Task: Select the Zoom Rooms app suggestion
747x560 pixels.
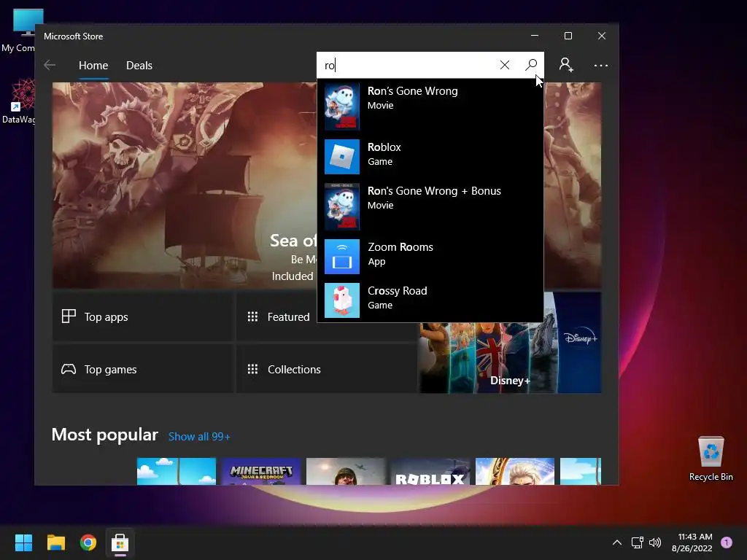Action: tap(430, 256)
